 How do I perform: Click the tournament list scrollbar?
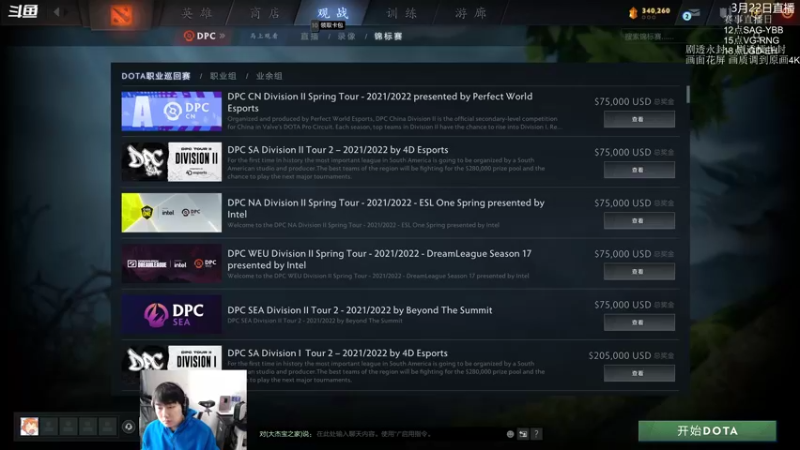[x=688, y=94]
